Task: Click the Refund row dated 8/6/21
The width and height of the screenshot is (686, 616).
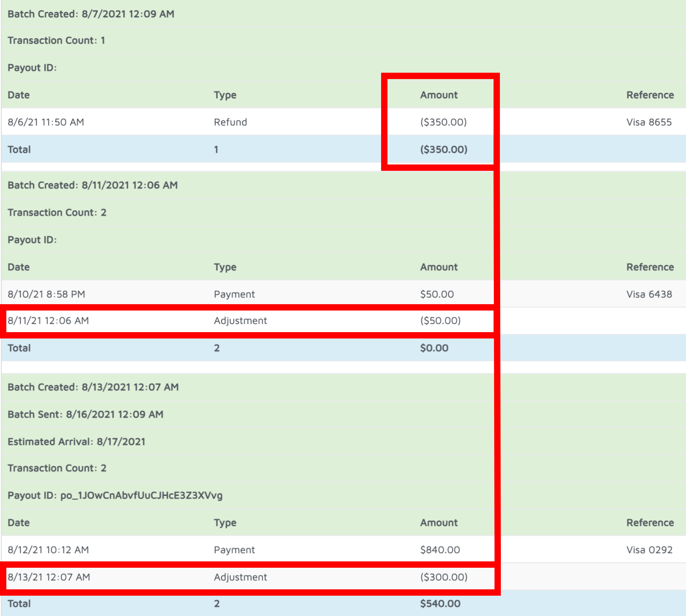Action: [230, 122]
